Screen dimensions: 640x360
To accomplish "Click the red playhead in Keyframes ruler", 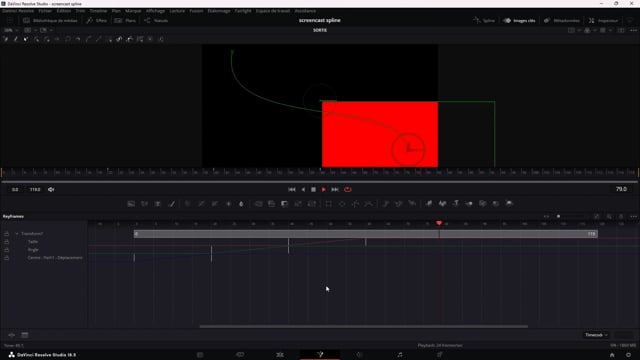I will [x=439, y=223].
